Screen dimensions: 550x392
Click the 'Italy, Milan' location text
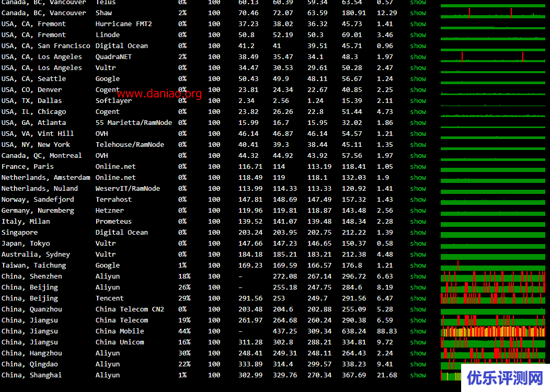coord(26,222)
